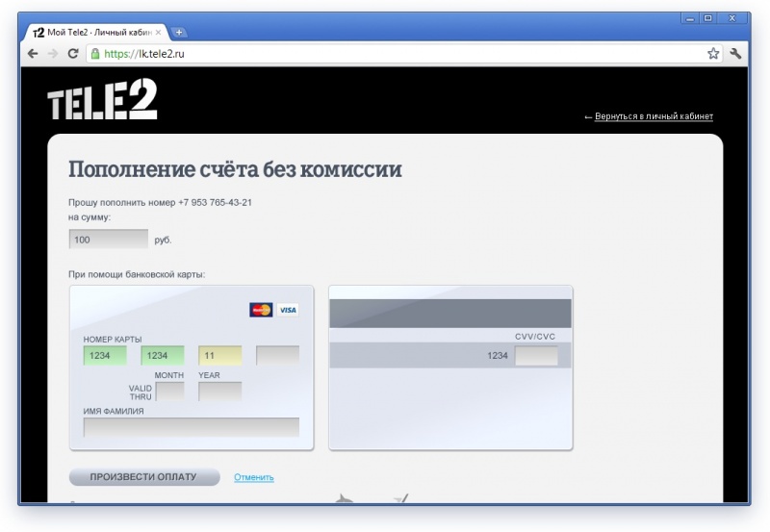
Task: Click the address bar URL lk.tele2.ru
Action: tap(143, 54)
